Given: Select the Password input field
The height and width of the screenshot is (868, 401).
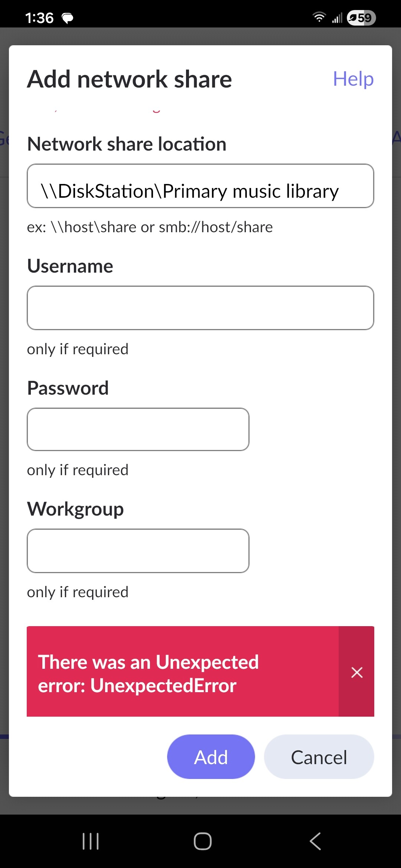Looking at the screenshot, I should pos(138,430).
